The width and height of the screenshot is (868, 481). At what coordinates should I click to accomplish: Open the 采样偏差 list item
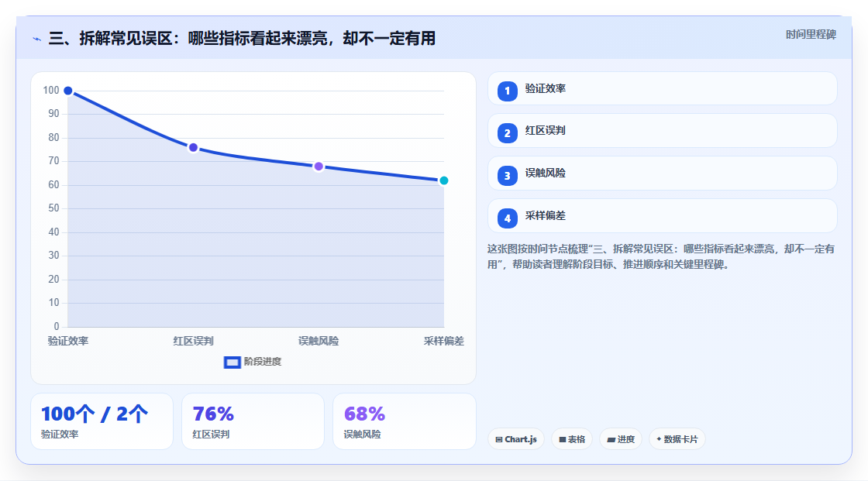662,216
